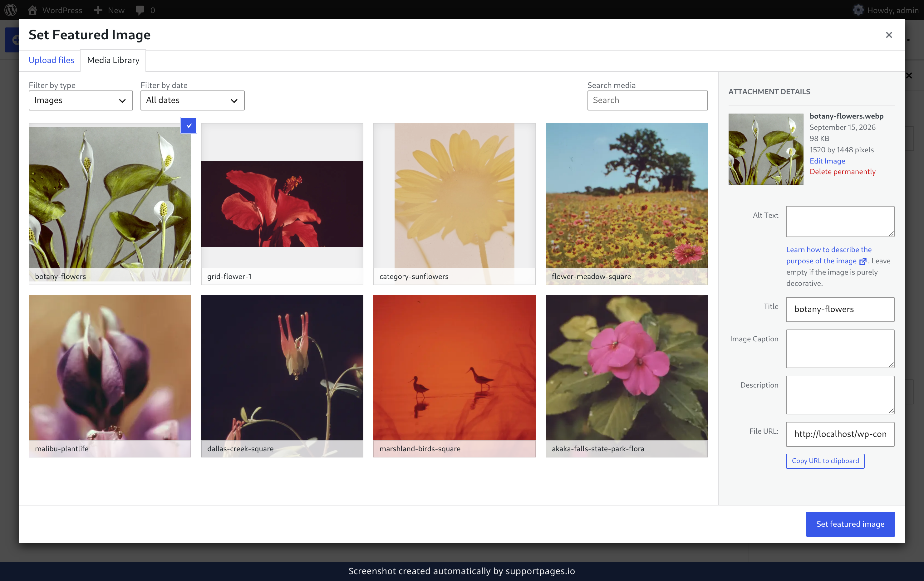The width and height of the screenshot is (924, 581).
Task: Close the Set Featured Image dialog
Action: click(889, 35)
